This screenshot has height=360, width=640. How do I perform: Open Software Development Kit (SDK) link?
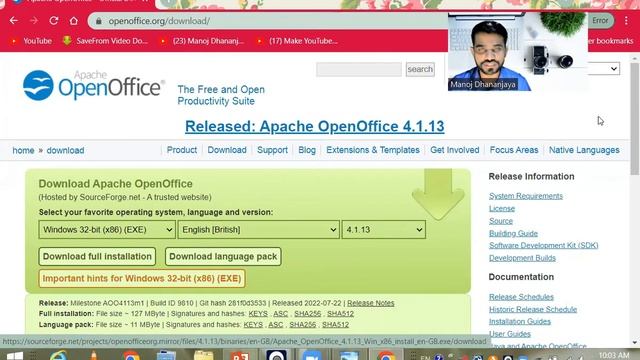pyautogui.click(x=543, y=245)
